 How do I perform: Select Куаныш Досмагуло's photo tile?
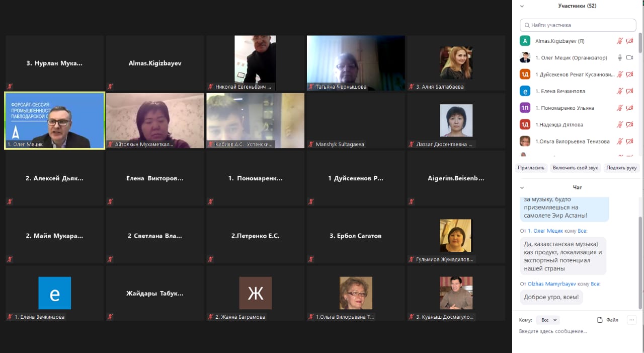pyautogui.click(x=456, y=293)
